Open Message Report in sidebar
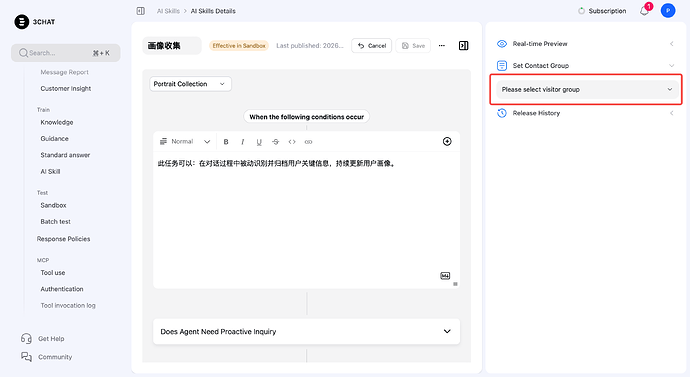The image size is (690, 377). click(64, 72)
